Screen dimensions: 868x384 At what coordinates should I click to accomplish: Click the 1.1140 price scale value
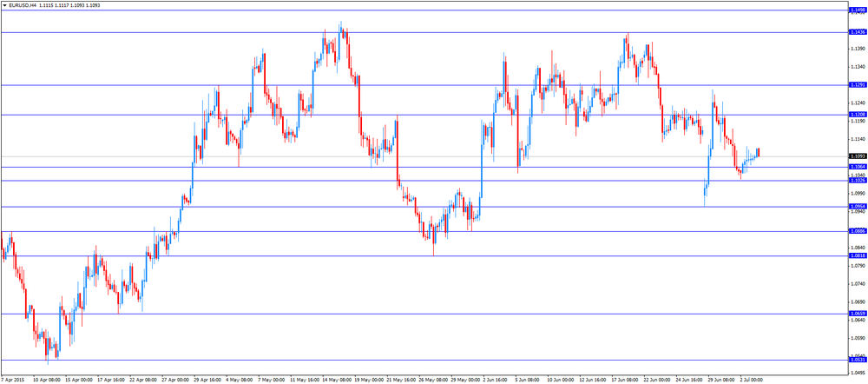(858, 139)
